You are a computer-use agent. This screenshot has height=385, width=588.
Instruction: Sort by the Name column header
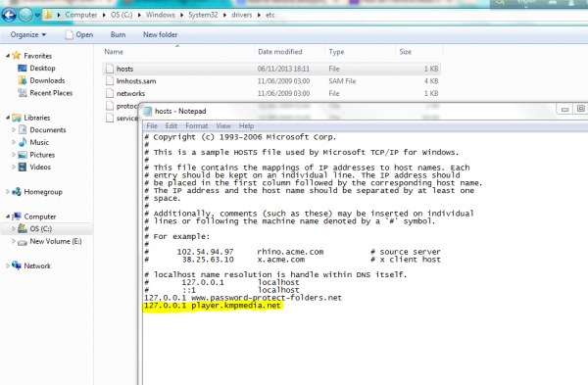[114, 52]
